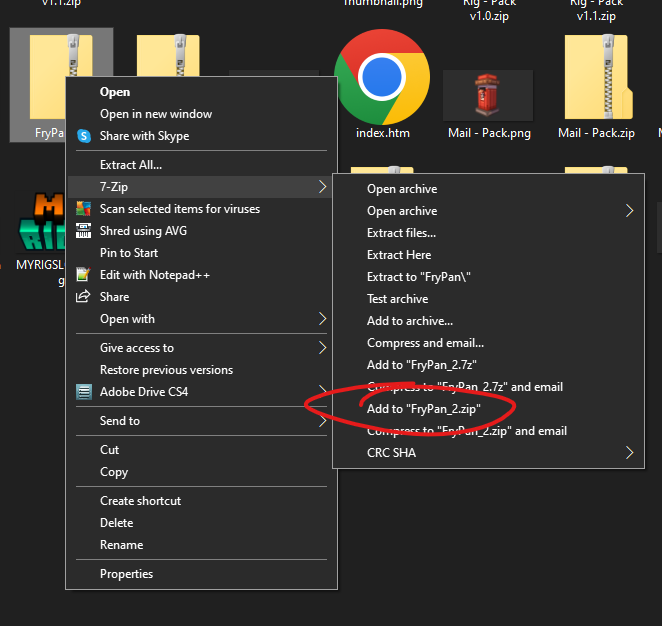
Task: Expand the CRC SHA submenu arrow
Action: tap(629, 453)
